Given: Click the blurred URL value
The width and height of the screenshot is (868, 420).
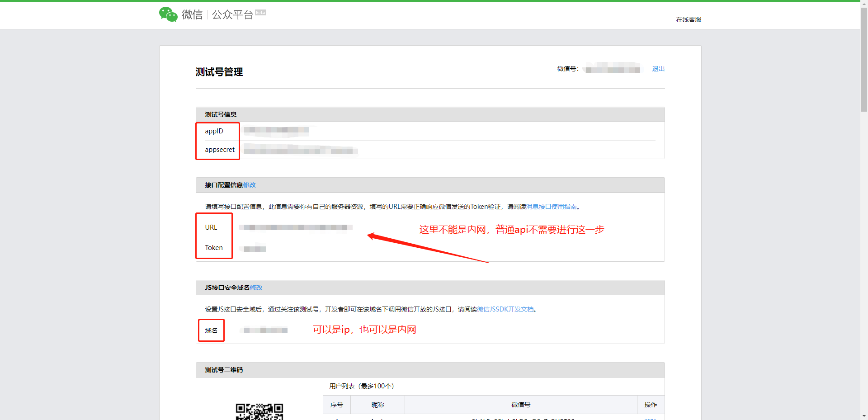Looking at the screenshot, I should (296, 227).
